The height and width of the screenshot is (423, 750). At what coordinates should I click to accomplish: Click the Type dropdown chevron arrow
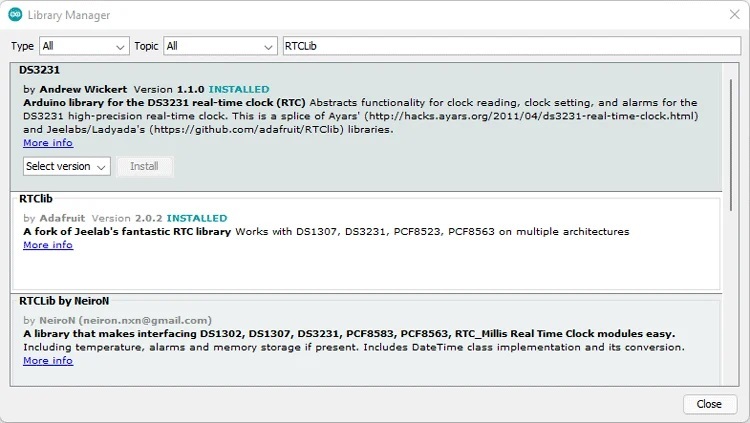point(120,47)
